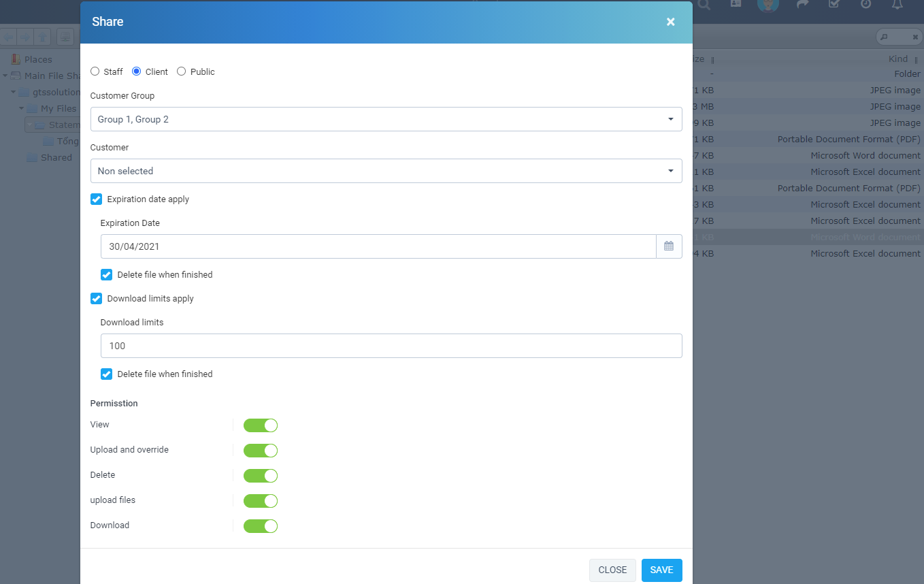Click the file manager back arrow
Viewport: 924px width, 584px height.
8,37
